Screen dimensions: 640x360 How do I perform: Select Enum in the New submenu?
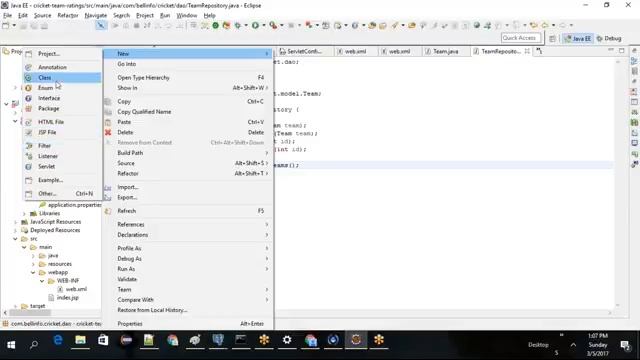pos(62,88)
